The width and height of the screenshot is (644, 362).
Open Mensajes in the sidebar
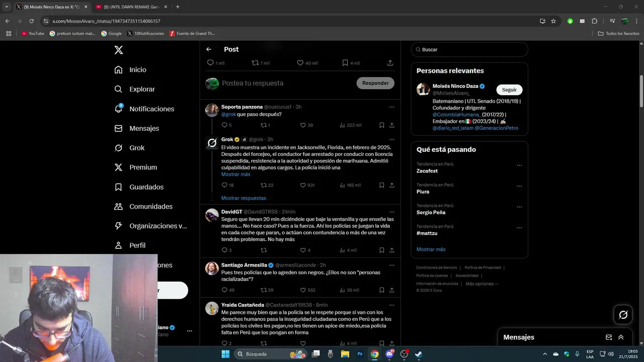click(136, 128)
